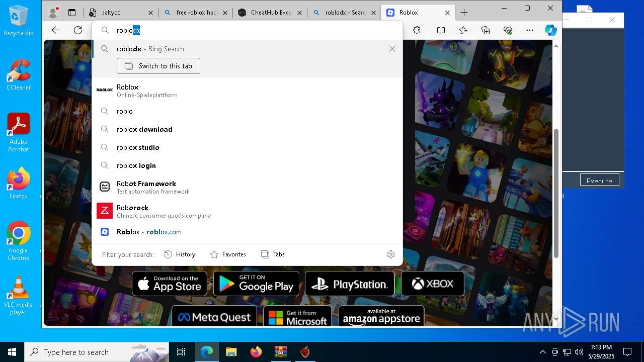Go back with the browser back arrow

click(x=56, y=30)
